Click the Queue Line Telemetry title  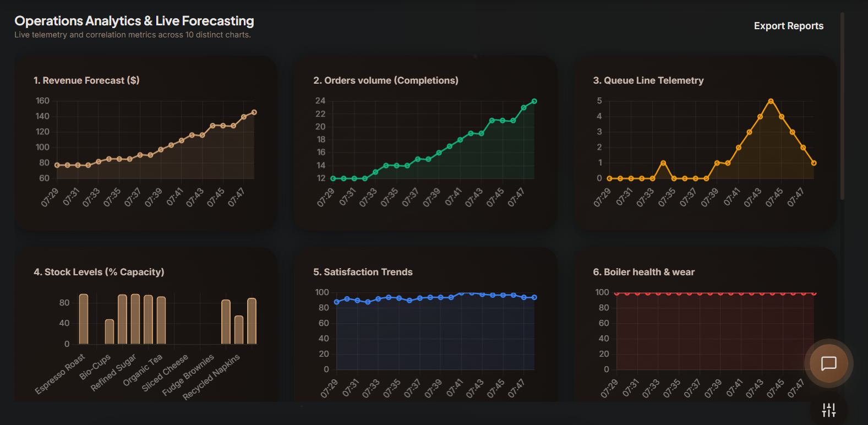[x=648, y=80]
